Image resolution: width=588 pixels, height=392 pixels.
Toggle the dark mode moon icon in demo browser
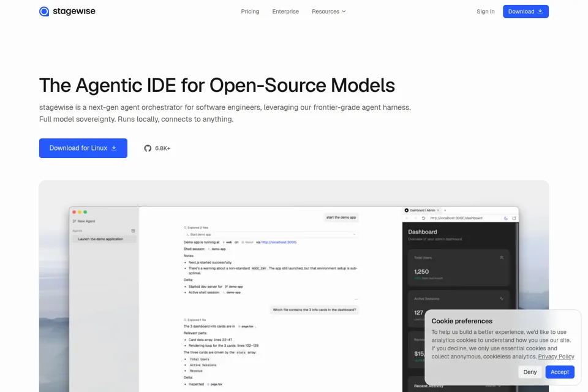pos(505,218)
